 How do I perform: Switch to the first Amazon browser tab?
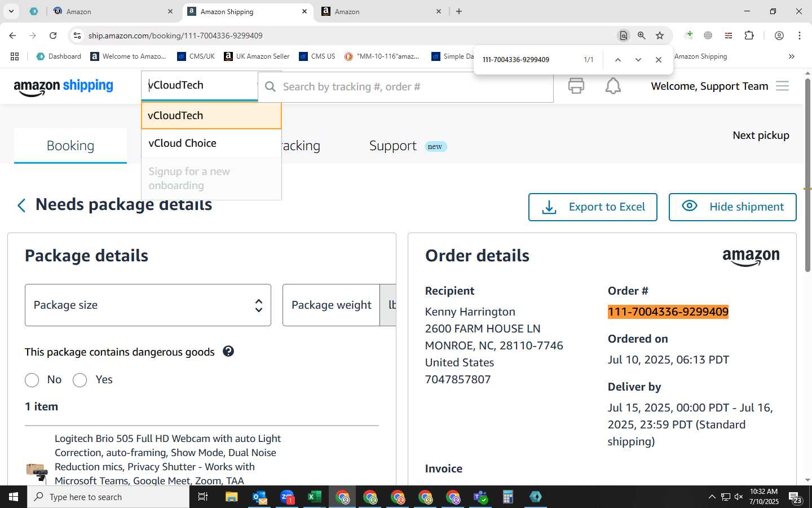point(113,11)
